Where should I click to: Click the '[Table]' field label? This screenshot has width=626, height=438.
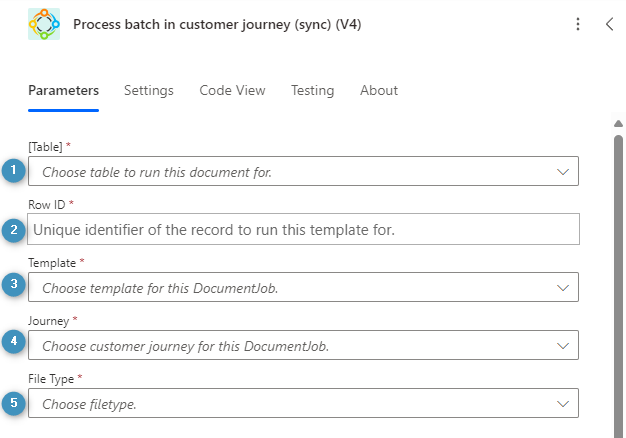click(46, 147)
